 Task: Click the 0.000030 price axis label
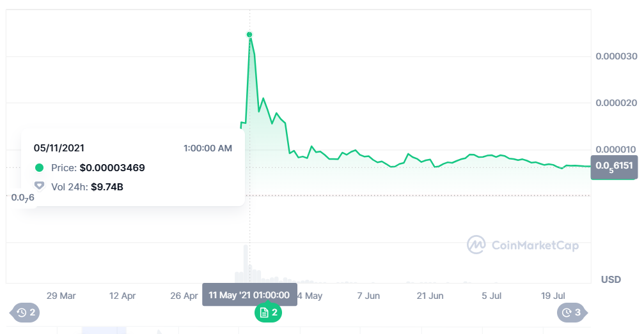(x=616, y=56)
